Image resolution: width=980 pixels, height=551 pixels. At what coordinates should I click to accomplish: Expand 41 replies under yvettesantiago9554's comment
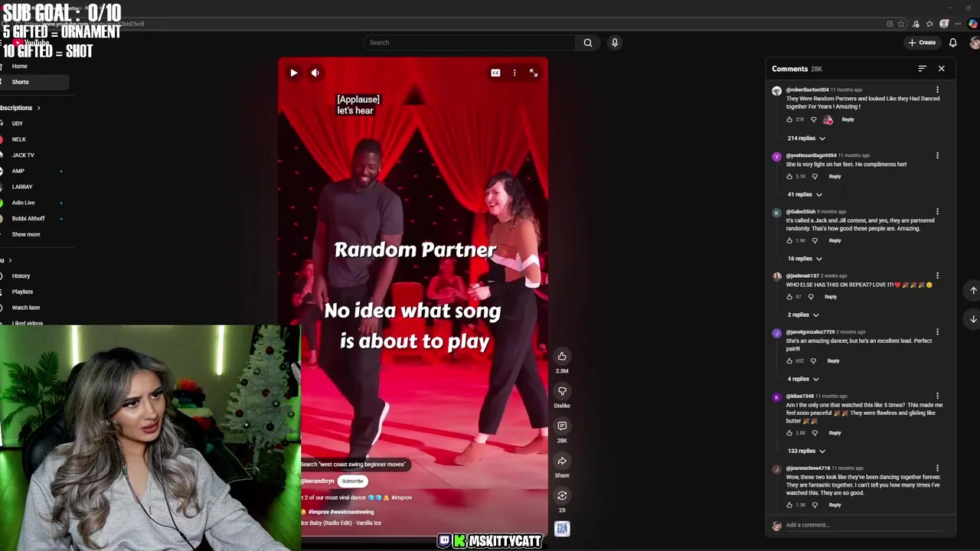click(805, 194)
